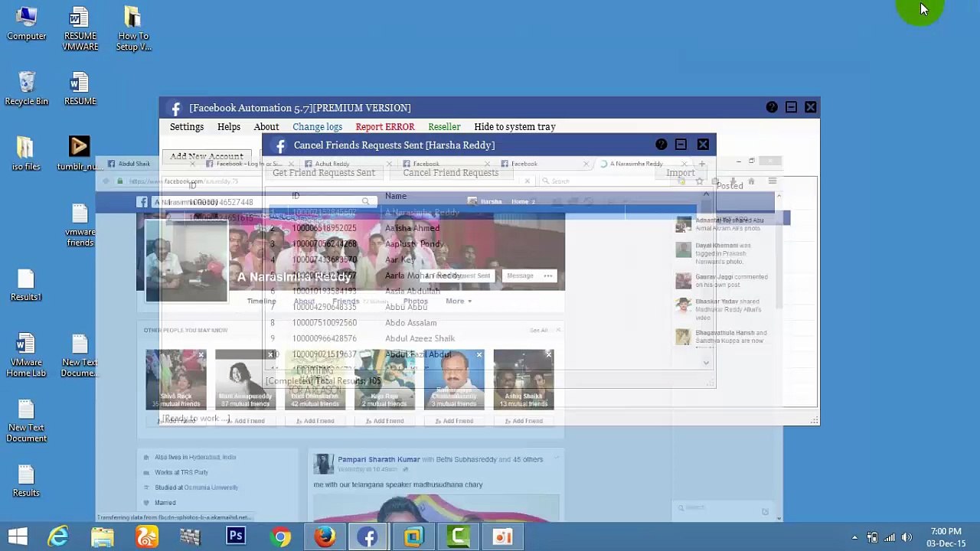980x551 pixels.
Task: Open the More dropdown on profile
Action: click(459, 302)
